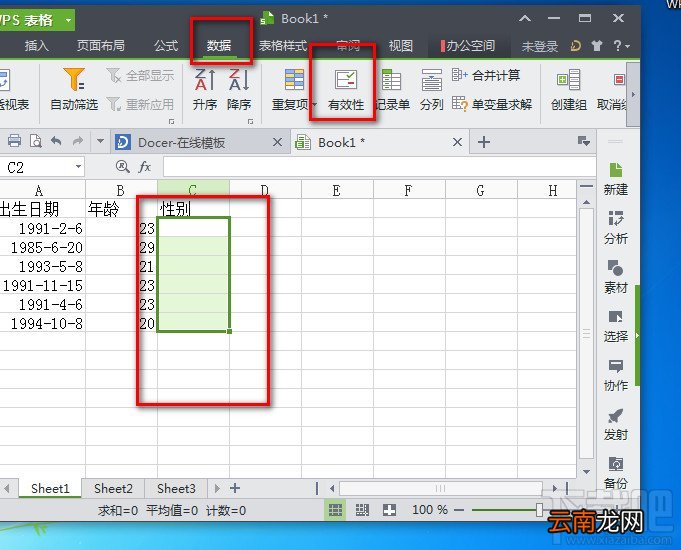Click 未登录 to sign in
681x550 pixels.
tap(539, 46)
